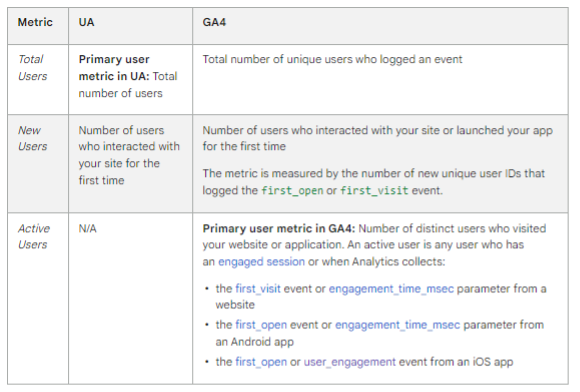Open the user_engagement link
This screenshot has height=392, width=580.
tap(350, 362)
